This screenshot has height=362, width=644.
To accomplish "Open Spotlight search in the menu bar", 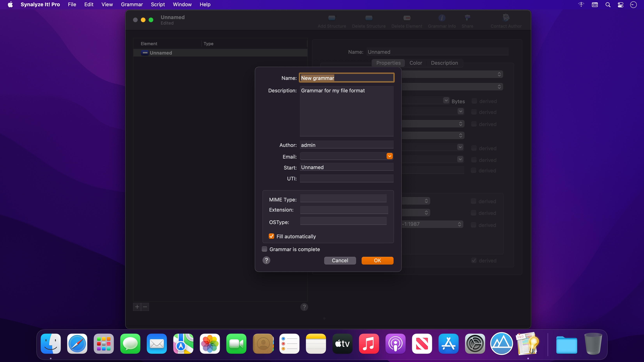I will 608,5.
